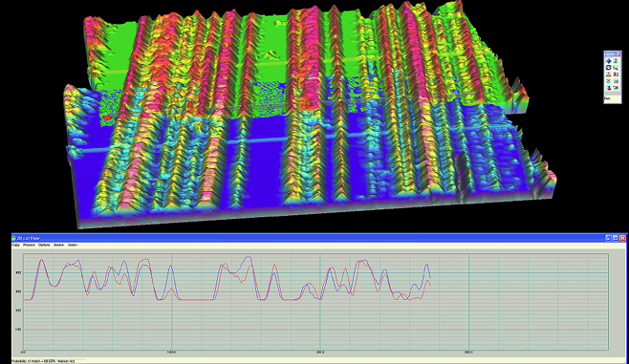Close the 2D cut view window
This screenshot has height=364, width=629.
click(x=622, y=238)
